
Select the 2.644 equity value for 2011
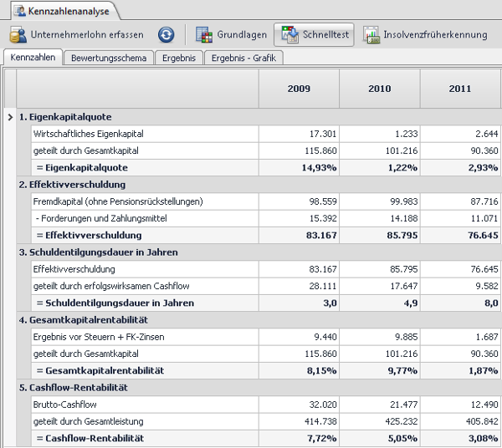click(x=460, y=134)
